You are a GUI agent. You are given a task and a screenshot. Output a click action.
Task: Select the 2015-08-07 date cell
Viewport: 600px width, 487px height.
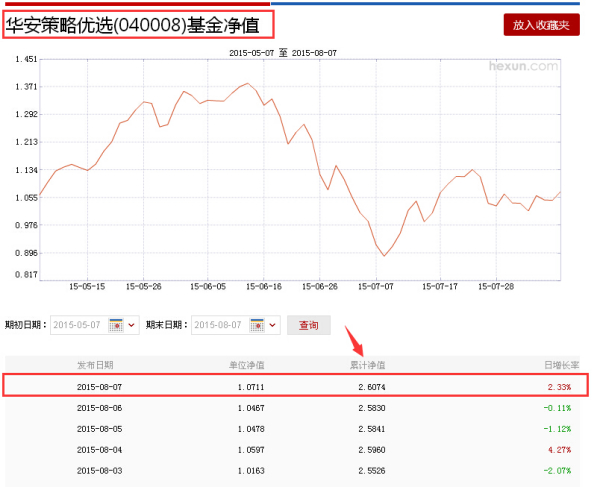pyautogui.click(x=99, y=387)
